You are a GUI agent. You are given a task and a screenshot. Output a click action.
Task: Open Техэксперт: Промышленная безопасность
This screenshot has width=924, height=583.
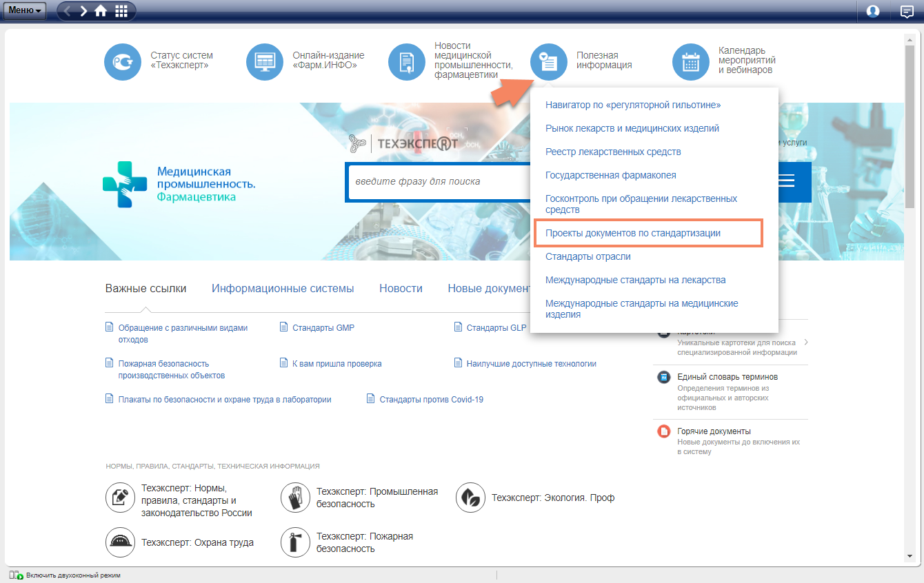pyautogui.click(x=377, y=498)
